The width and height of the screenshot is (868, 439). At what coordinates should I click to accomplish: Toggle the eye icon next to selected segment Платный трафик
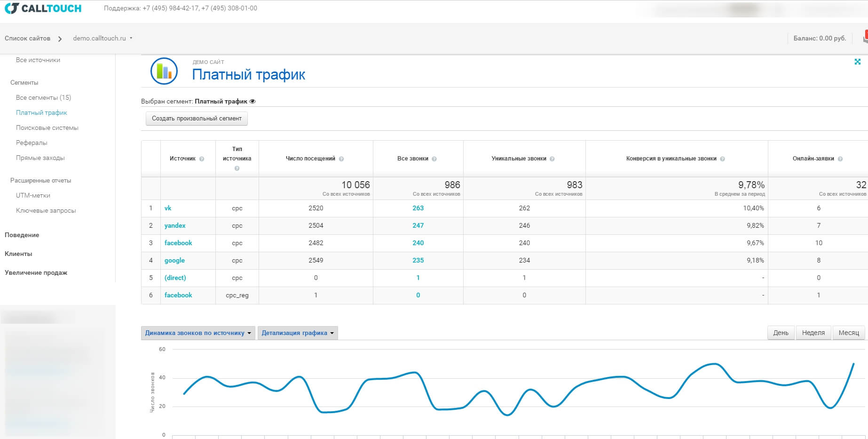[x=253, y=101]
